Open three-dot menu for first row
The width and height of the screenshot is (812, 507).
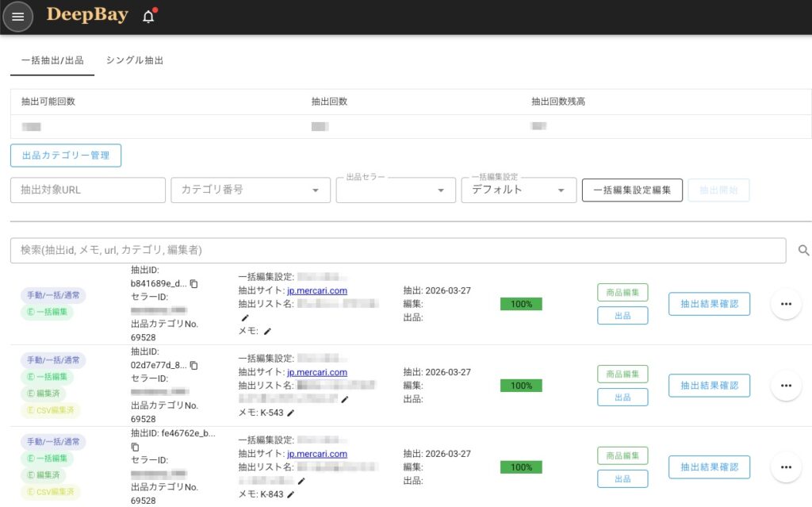pos(786,304)
